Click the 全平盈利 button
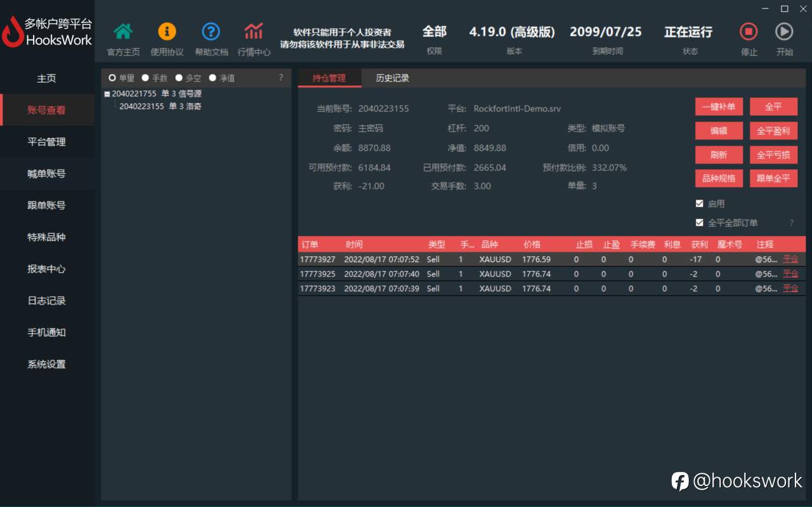 pos(773,131)
